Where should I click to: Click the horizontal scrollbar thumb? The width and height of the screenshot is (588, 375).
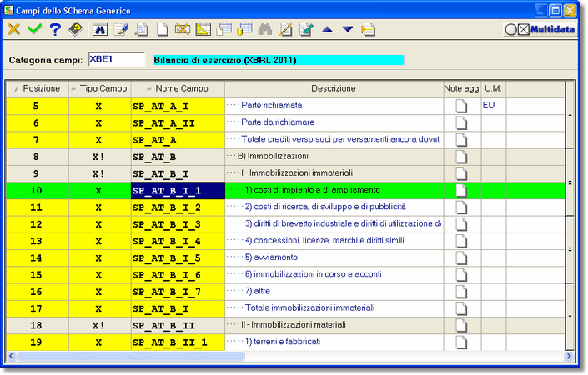tap(131, 356)
